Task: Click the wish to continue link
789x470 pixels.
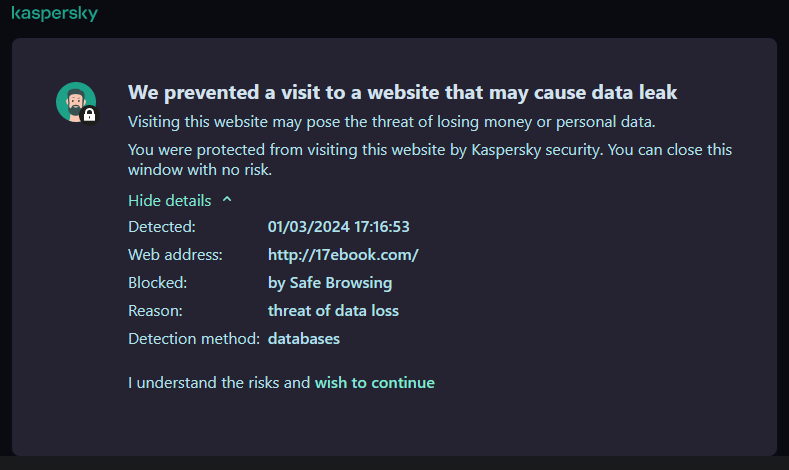Action: pos(375,382)
